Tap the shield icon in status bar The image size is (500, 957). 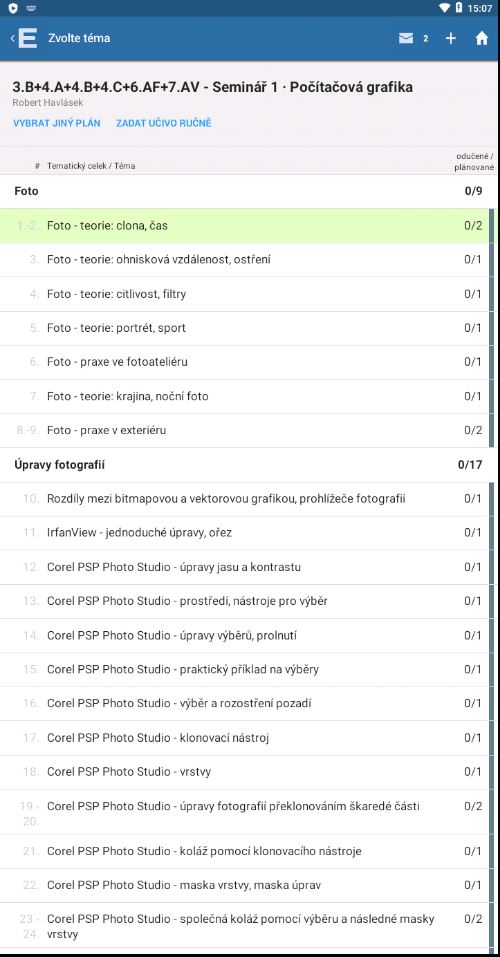(x=13, y=8)
